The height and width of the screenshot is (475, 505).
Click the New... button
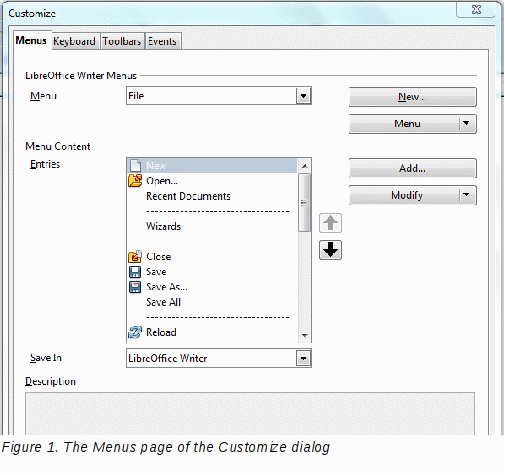[413, 97]
